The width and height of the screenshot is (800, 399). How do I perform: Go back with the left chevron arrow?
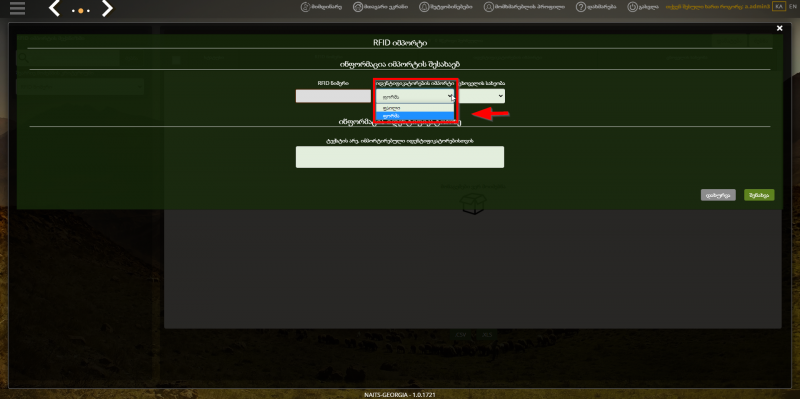(54, 8)
